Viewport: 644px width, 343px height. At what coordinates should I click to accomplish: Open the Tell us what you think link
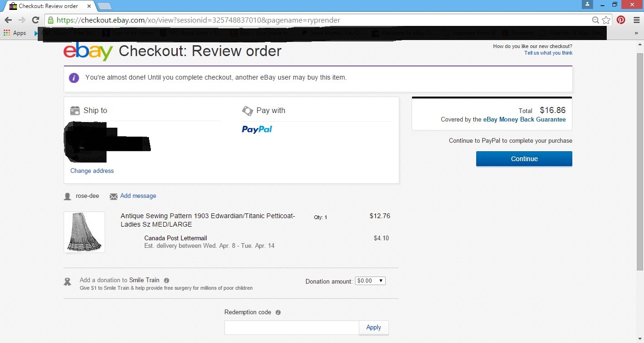[548, 53]
